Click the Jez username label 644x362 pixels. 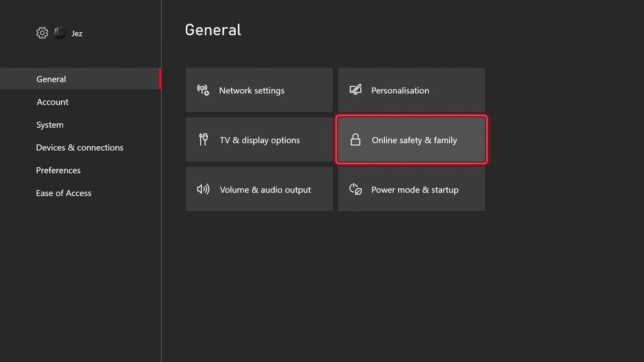click(x=76, y=33)
